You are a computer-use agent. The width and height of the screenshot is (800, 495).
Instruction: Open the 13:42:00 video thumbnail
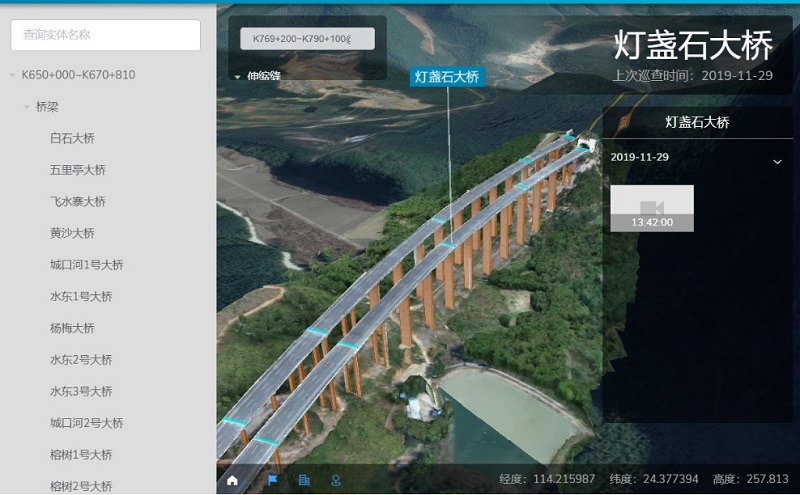(x=651, y=208)
